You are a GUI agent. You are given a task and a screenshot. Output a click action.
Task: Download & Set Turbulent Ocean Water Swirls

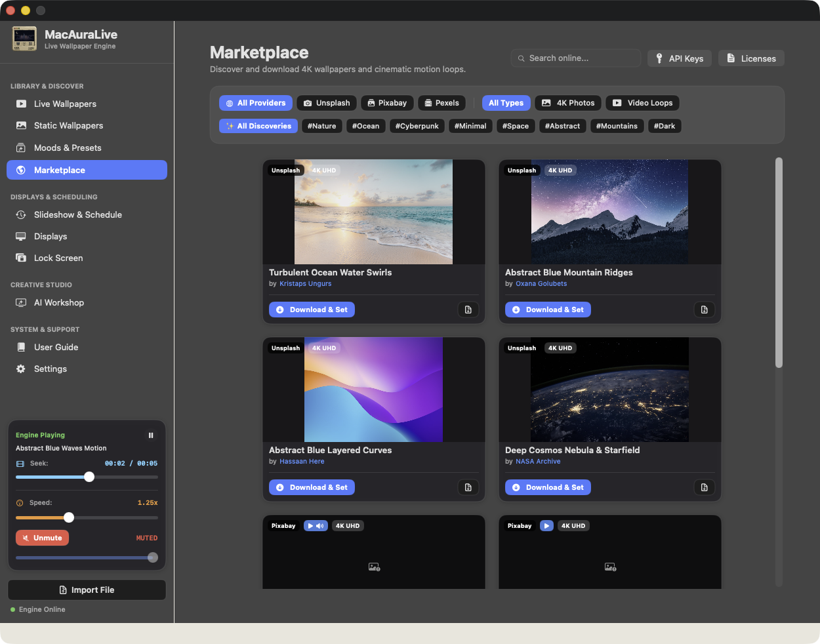click(312, 310)
